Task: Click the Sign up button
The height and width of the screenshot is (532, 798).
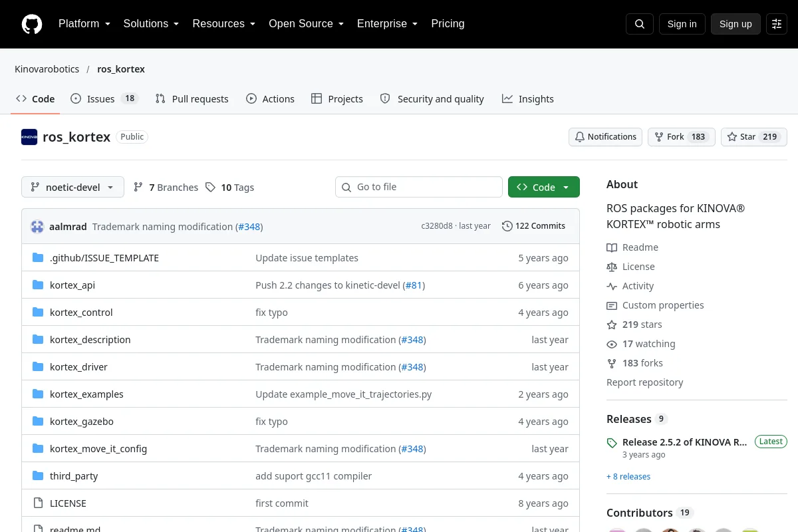Action: [x=735, y=24]
